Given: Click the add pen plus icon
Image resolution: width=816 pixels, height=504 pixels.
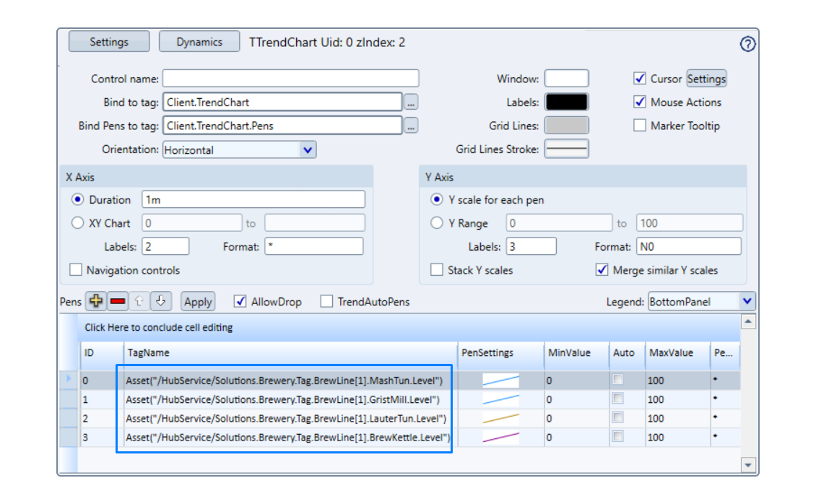Looking at the screenshot, I should pos(95,302).
